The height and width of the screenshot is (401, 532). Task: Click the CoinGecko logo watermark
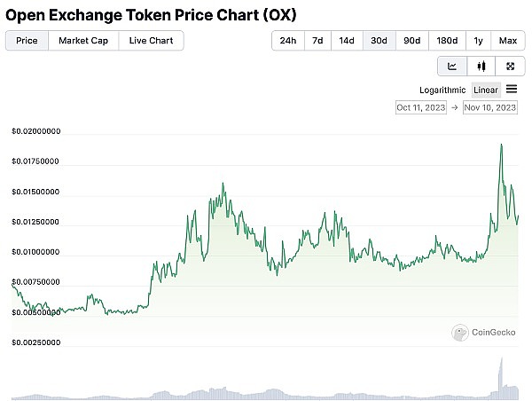484,333
